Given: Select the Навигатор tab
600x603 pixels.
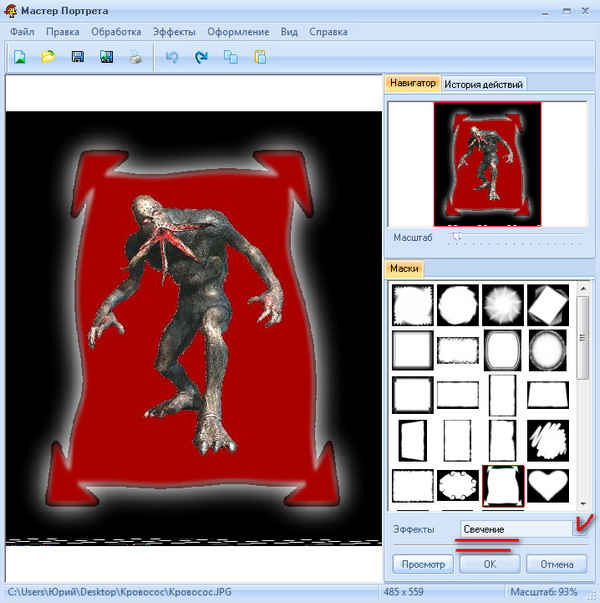Looking at the screenshot, I should pyautogui.click(x=413, y=84).
